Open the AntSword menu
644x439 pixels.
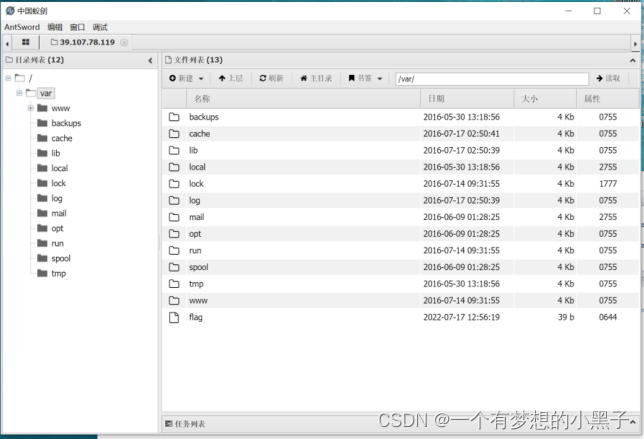[22, 27]
